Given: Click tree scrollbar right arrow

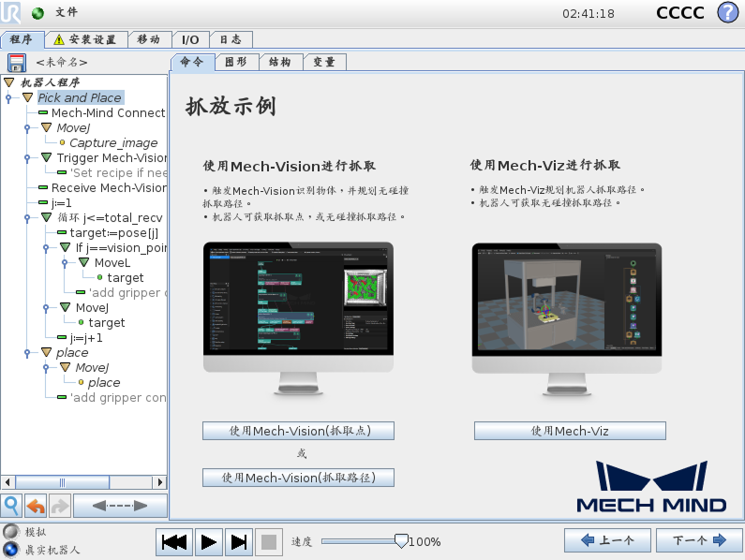Looking at the screenshot, I should (160, 482).
